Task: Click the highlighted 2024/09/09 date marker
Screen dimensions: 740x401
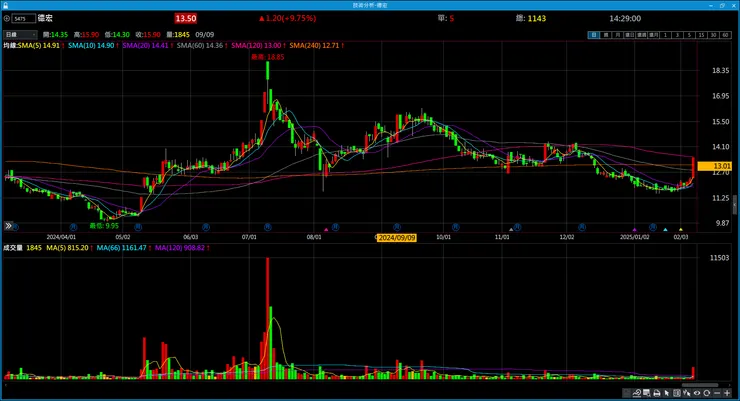Action: [x=397, y=238]
